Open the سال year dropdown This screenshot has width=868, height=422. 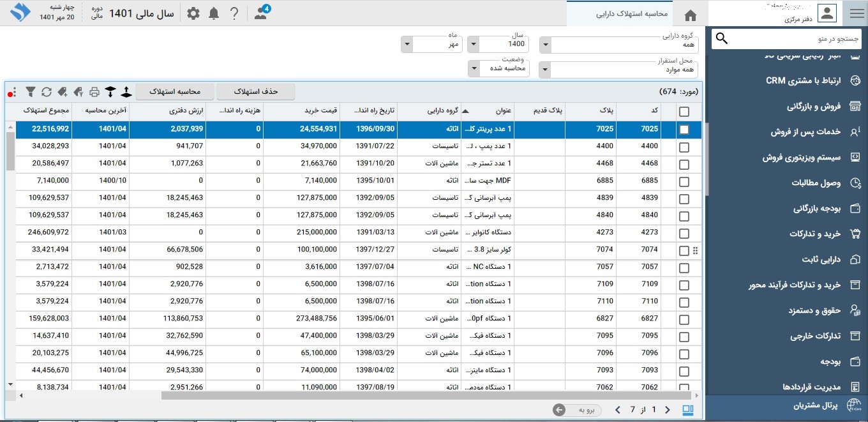pos(473,45)
